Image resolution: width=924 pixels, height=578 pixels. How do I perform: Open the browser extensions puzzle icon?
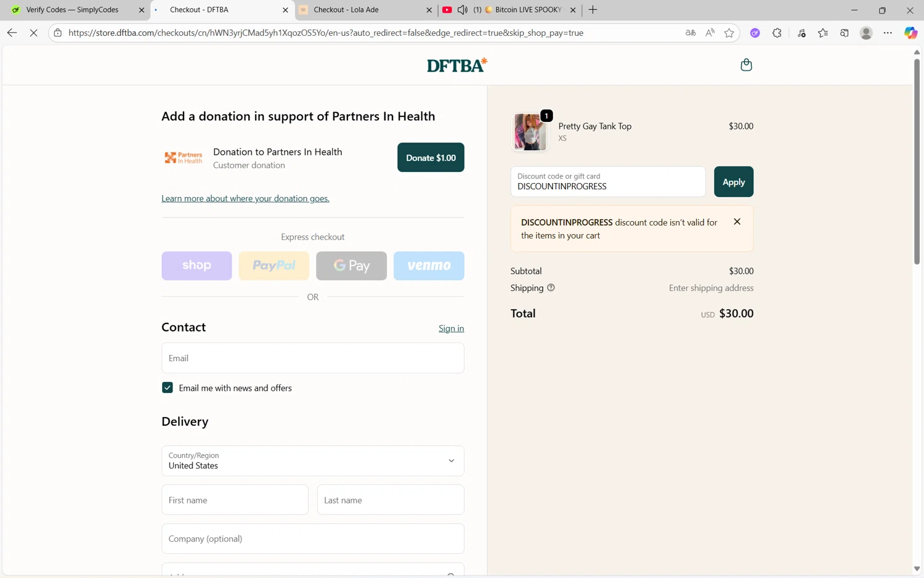pos(777,33)
